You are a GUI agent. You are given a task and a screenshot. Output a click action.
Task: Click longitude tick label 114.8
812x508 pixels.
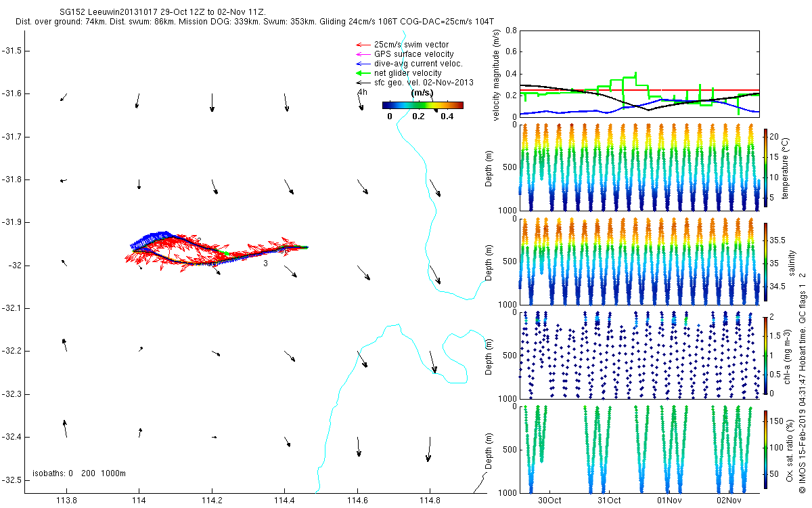coord(430,501)
